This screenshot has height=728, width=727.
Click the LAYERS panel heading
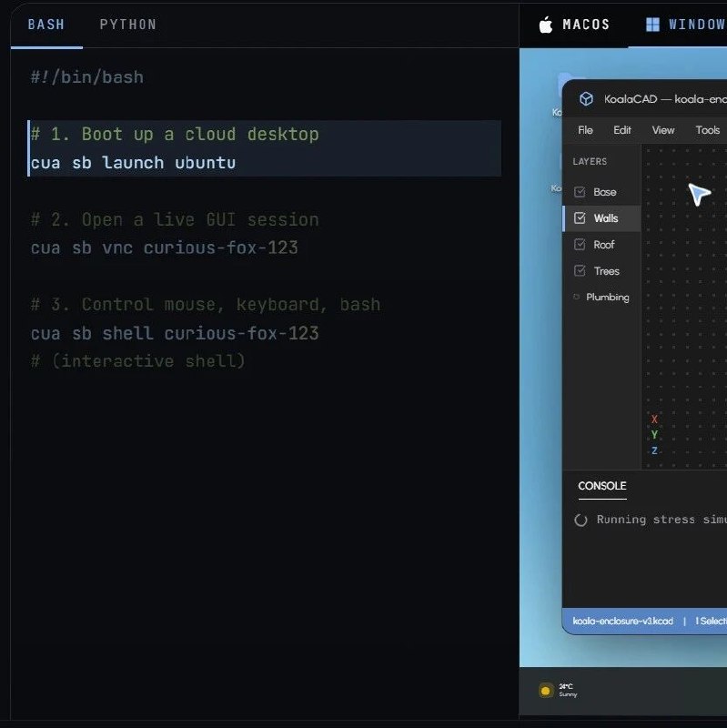tap(590, 162)
